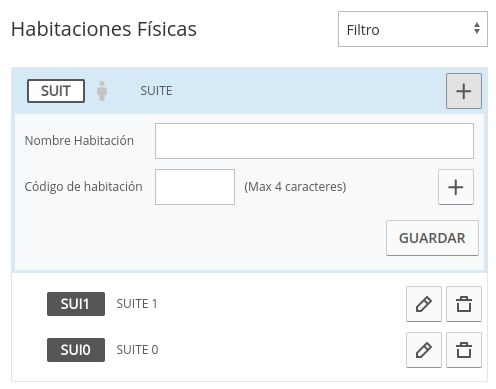
Task: Select the outlined SUIT room type badge
Action: pos(56,91)
